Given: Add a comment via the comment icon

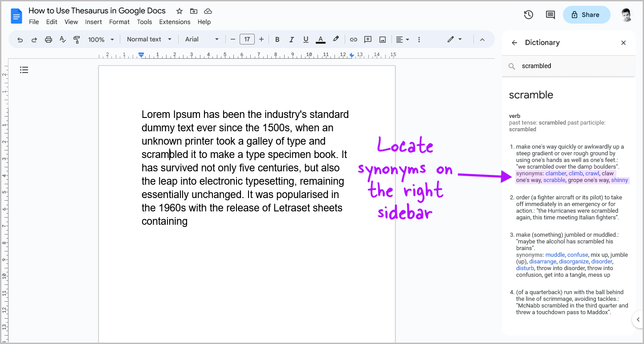Looking at the screenshot, I should 367,39.
